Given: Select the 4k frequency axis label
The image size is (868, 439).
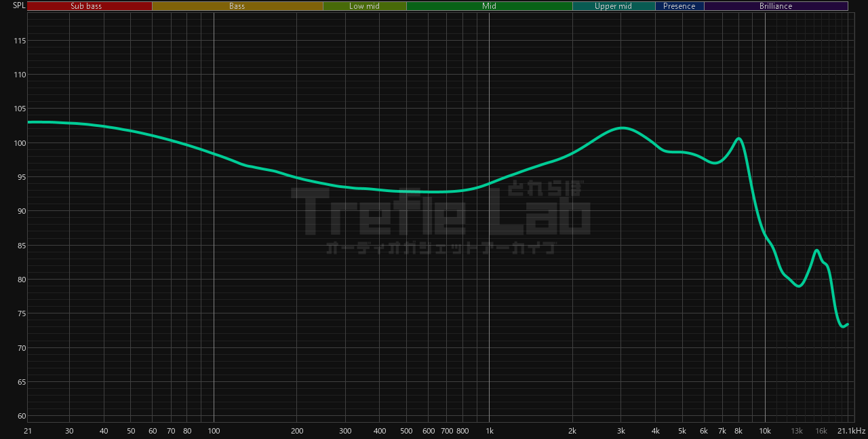Looking at the screenshot, I should [x=655, y=431].
